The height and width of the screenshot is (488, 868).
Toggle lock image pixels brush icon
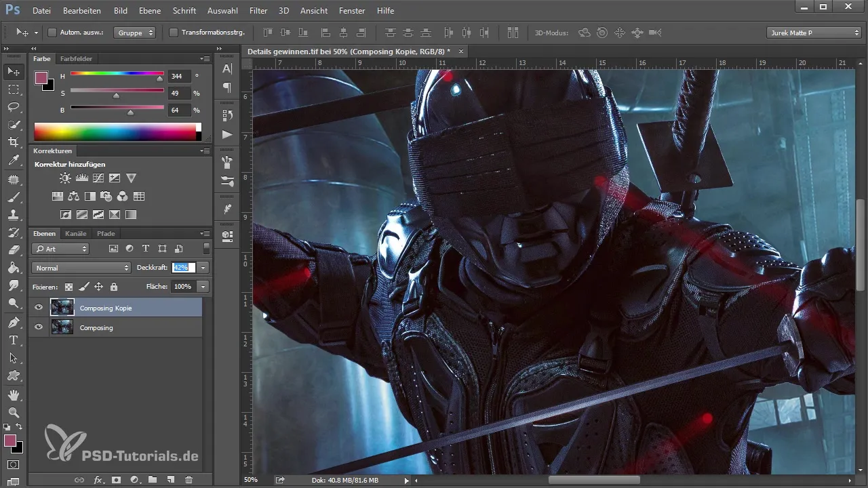83,287
